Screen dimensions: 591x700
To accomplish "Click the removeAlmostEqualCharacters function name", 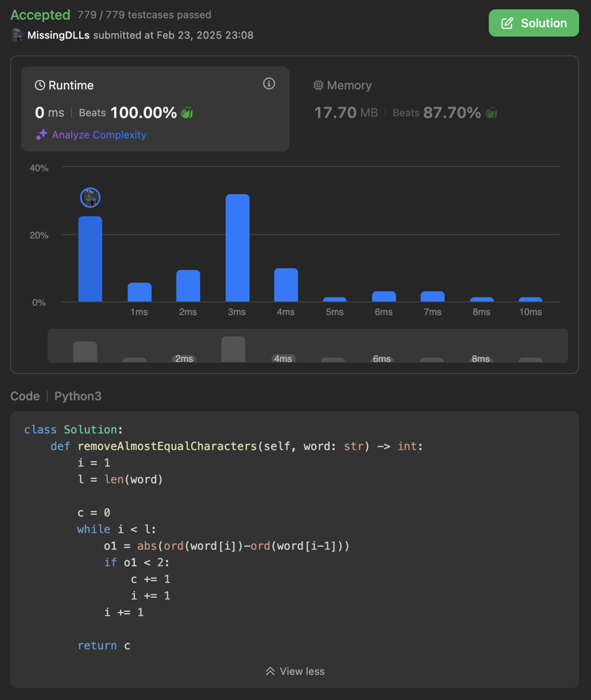I will click(x=167, y=446).
